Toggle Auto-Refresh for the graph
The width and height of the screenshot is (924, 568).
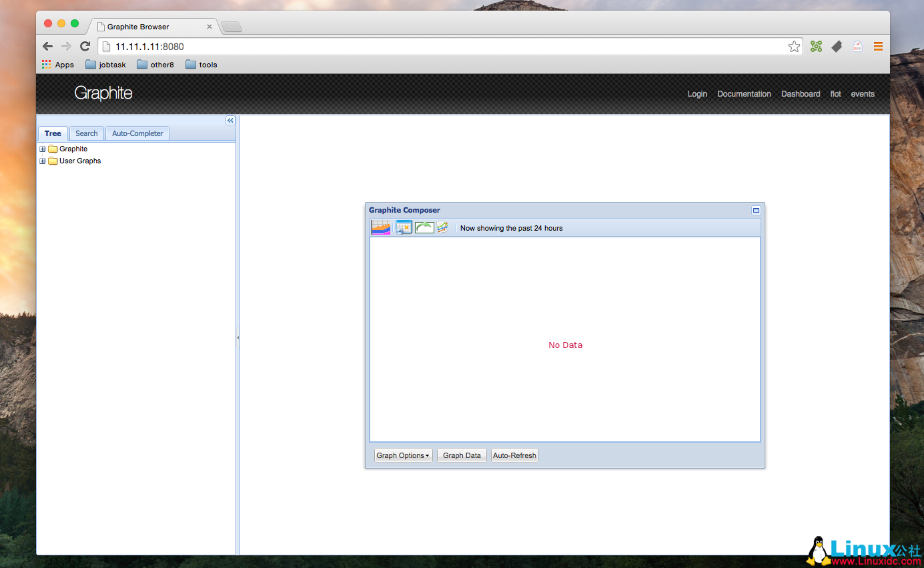(x=514, y=455)
